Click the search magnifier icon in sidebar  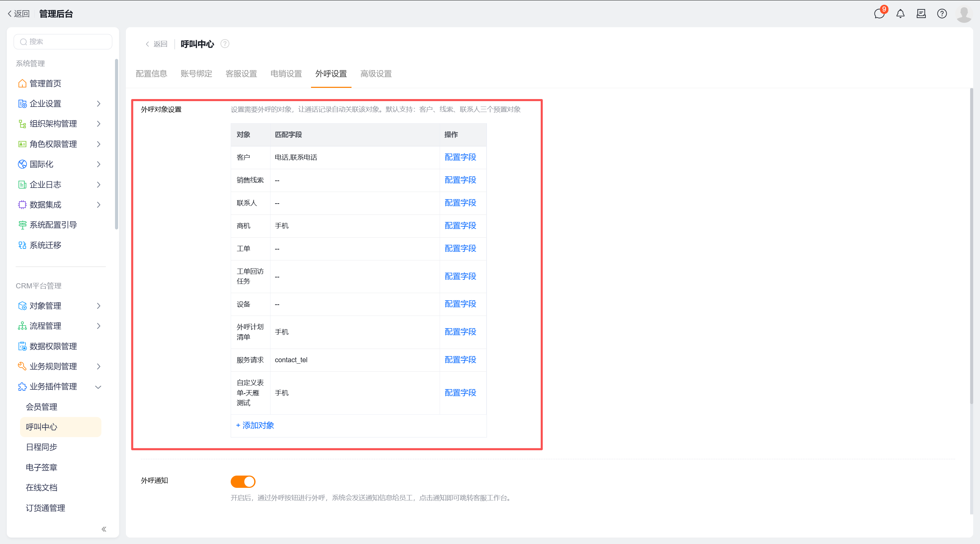[x=23, y=42]
